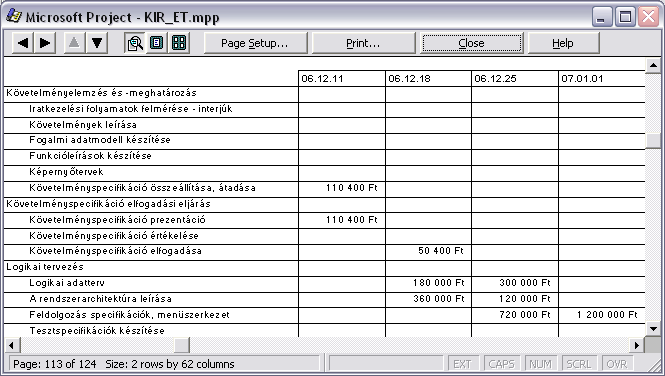Toggle the zoom magnifier tool
Viewport: 665px width, 376px height.
[135, 43]
